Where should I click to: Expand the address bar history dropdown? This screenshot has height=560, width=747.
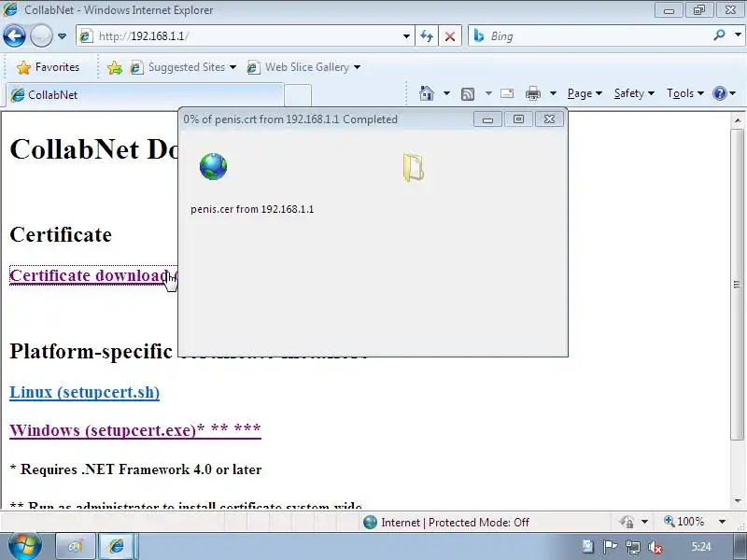(x=406, y=36)
